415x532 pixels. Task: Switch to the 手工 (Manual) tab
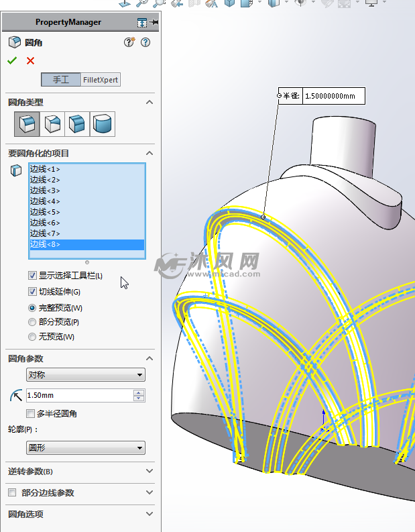61,80
